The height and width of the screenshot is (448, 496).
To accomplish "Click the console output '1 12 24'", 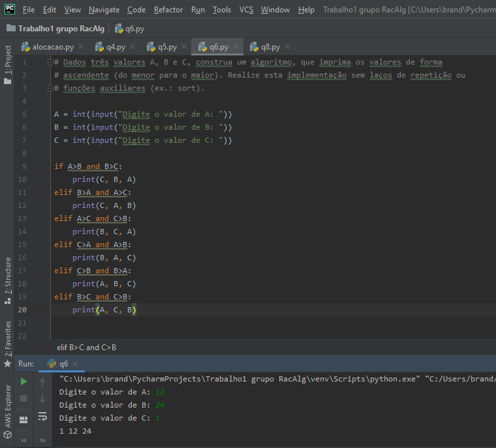I will [75, 431].
